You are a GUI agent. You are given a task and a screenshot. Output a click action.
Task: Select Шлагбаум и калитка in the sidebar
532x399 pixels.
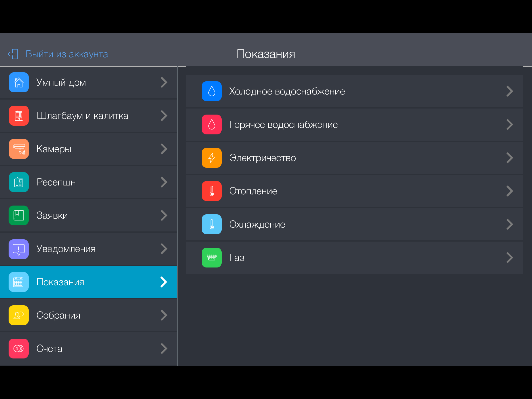89,116
